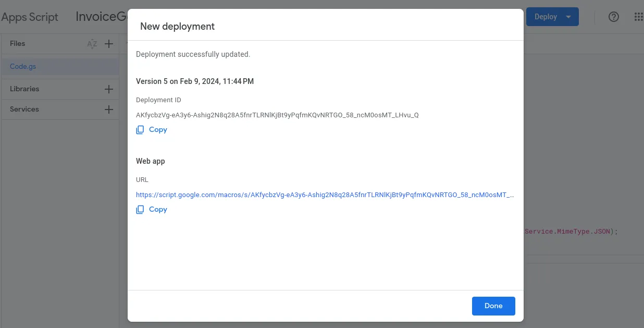This screenshot has height=328, width=644.
Task: Expand the Deploy dropdown arrow
Action: [x=568, y=17]
